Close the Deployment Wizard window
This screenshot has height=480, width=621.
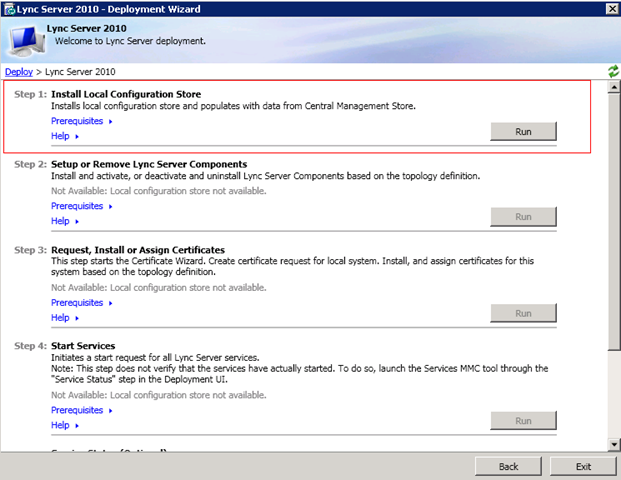tap(612, 9)
